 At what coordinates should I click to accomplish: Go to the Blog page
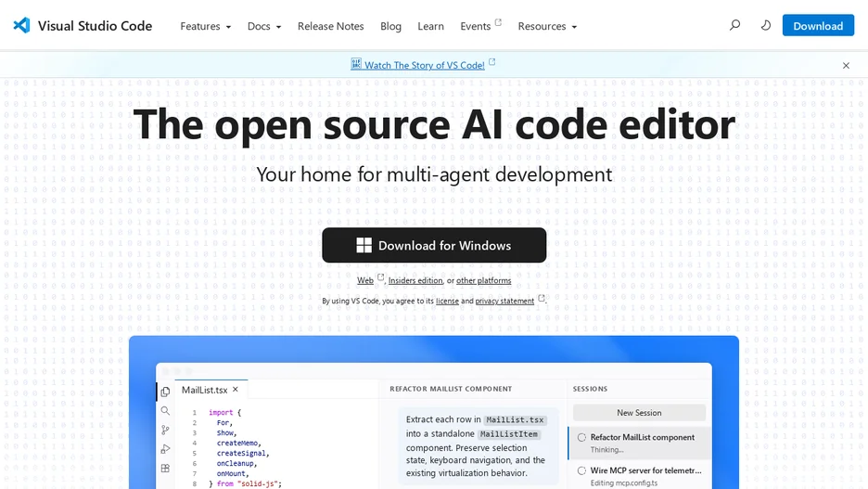point(390,26)
